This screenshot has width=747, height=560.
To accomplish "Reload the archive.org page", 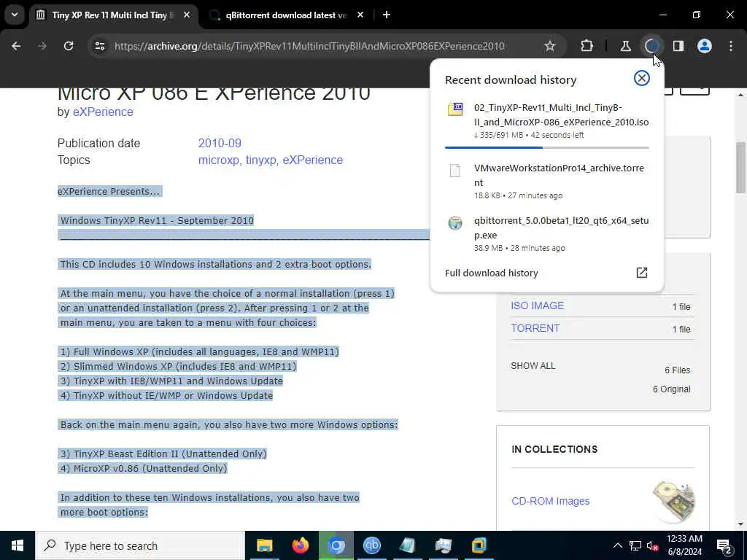I will click(x=69, y=46).
